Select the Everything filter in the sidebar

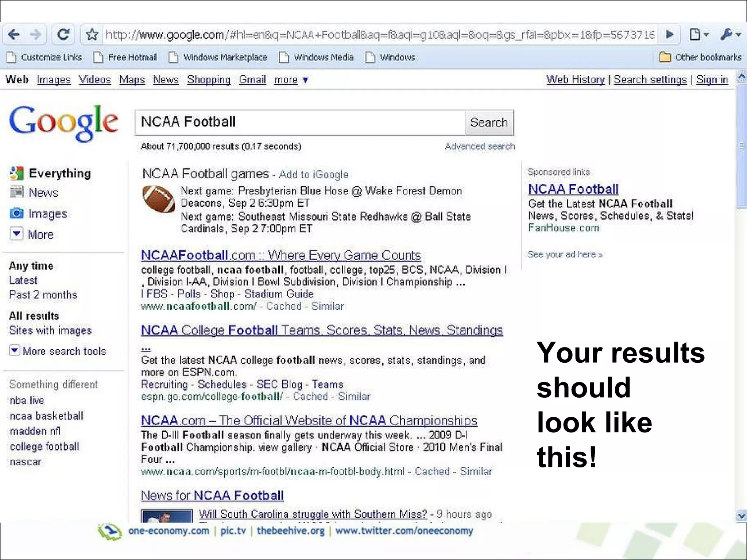pos(50,173)
